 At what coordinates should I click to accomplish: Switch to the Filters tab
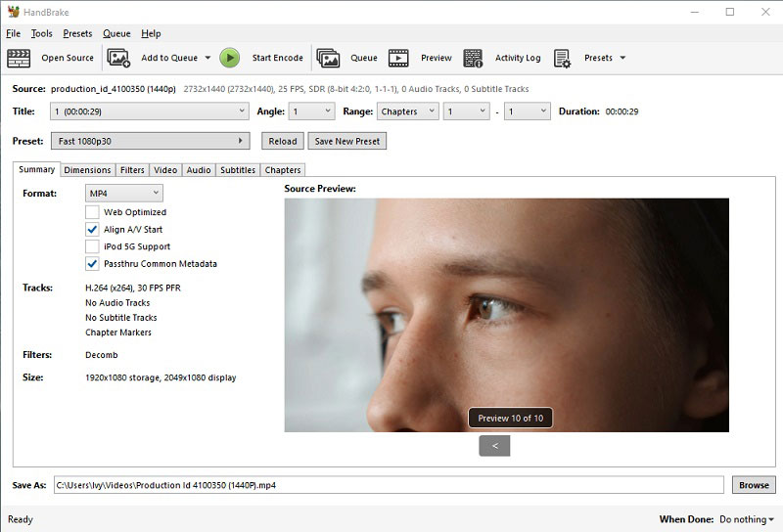coord(132,170)
